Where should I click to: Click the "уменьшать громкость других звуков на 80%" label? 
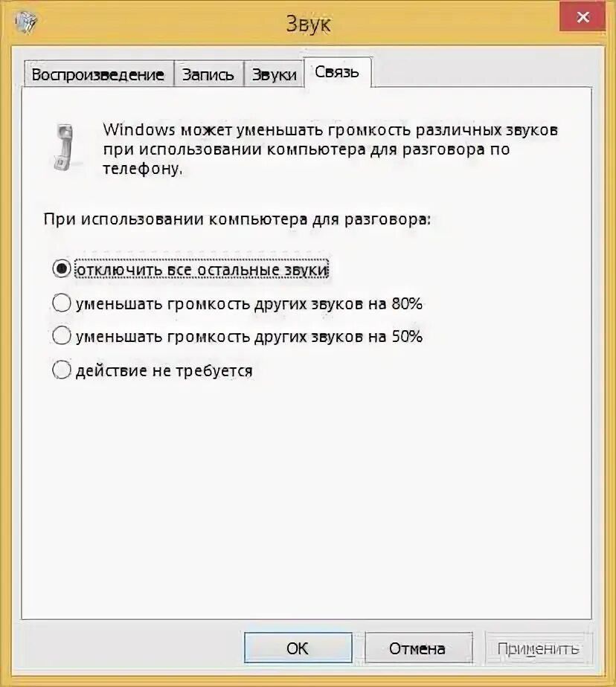(249, 303)
